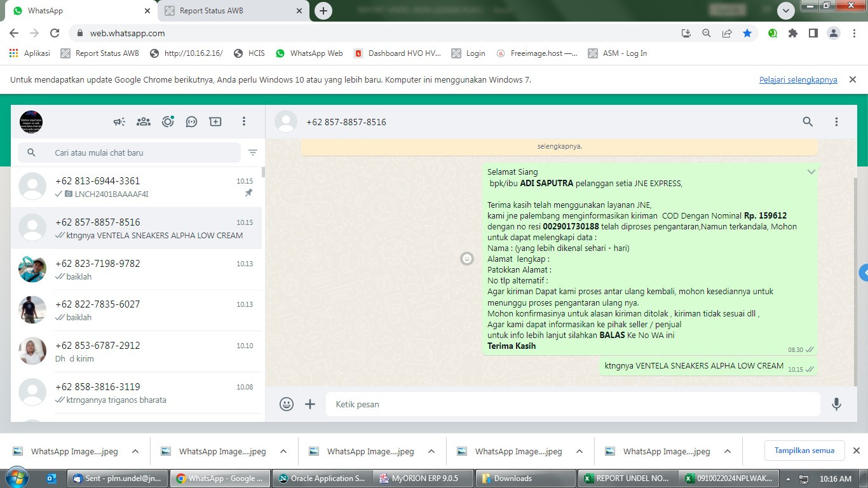Open the ASM - Log In bookmark
Image resolution: width=868 pixels, height=488 pixels.
click(x=618, y=53)
